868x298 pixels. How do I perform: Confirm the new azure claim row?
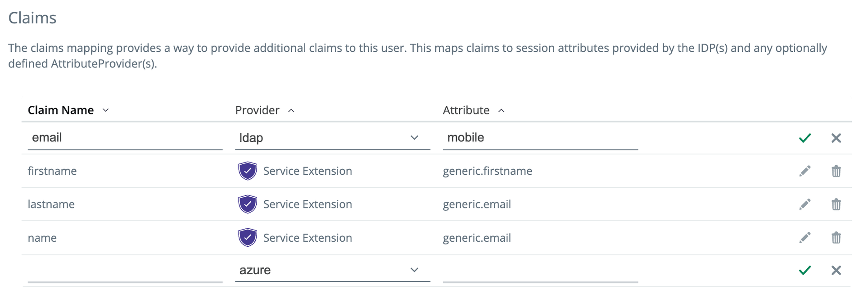coord(805,270)
